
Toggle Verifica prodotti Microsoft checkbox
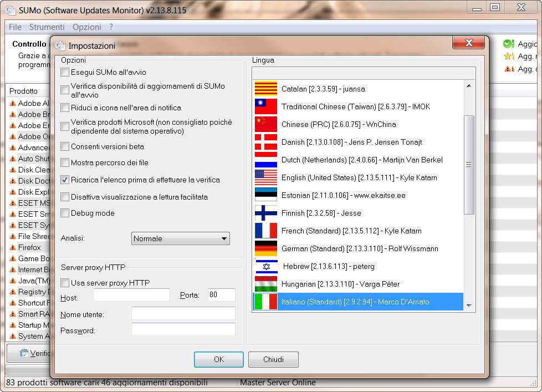tap(65, 126)
